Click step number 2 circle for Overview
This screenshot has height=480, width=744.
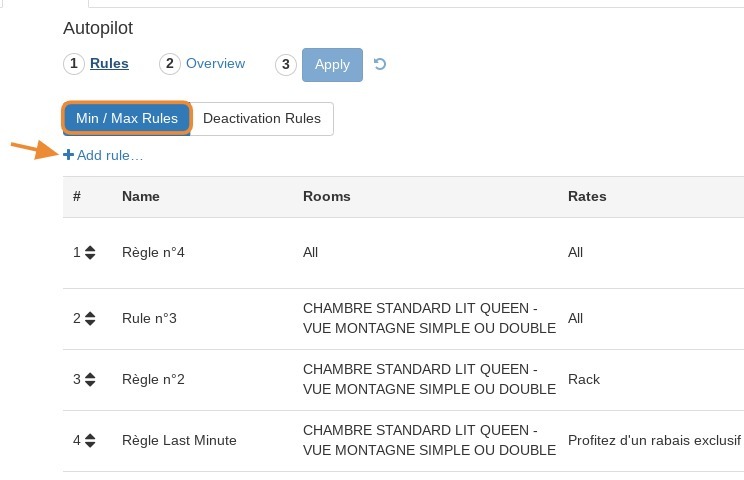[x=170, y=64]
